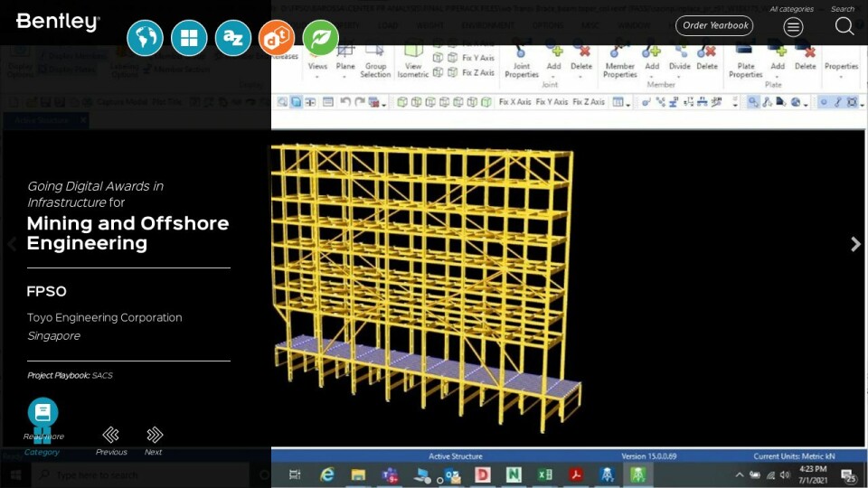
Task: Open the globe regions icon in header
Action: (x=145, y=38)
